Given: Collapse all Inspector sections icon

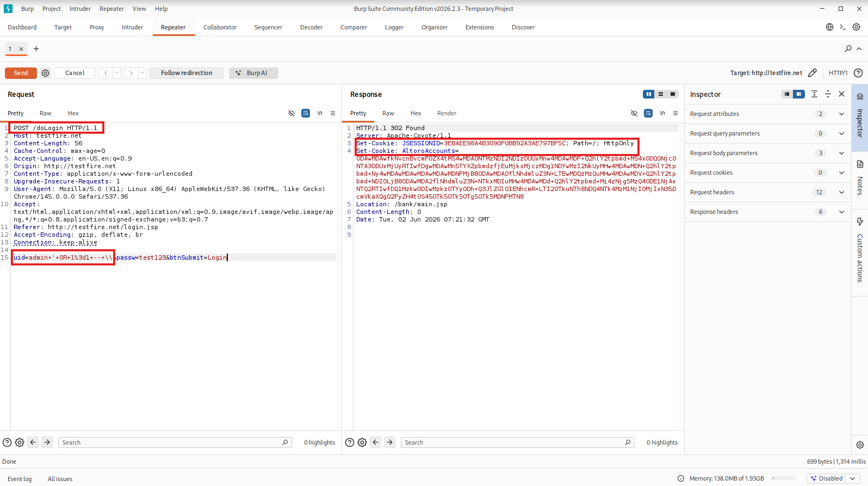Looking at the screenshot, I should coord(828,94).
